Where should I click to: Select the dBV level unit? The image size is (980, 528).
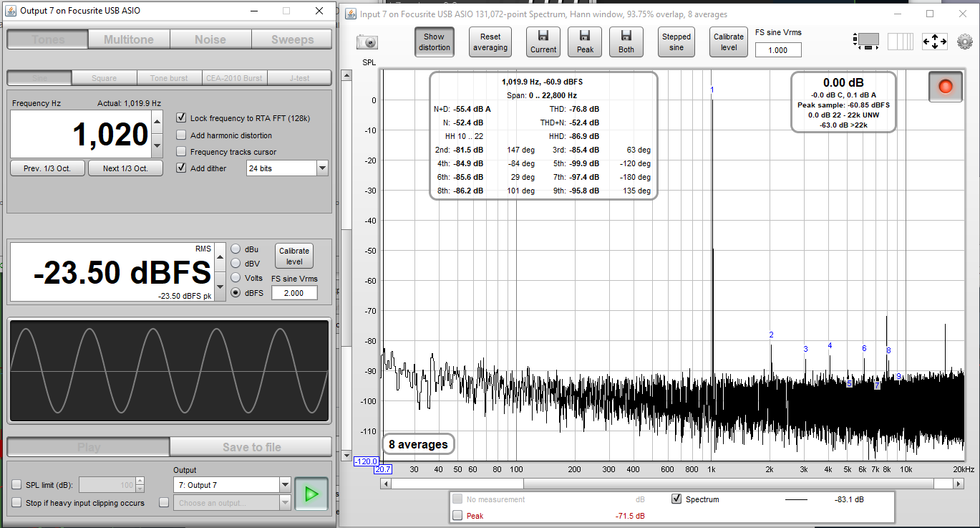[x=236, y=263]
